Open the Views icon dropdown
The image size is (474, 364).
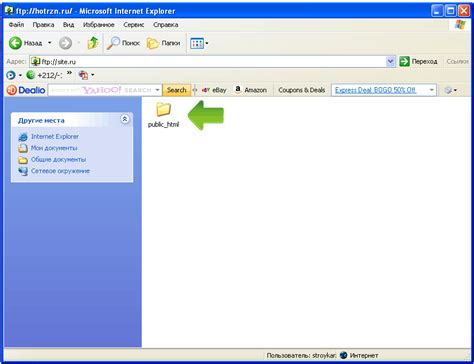199,43
